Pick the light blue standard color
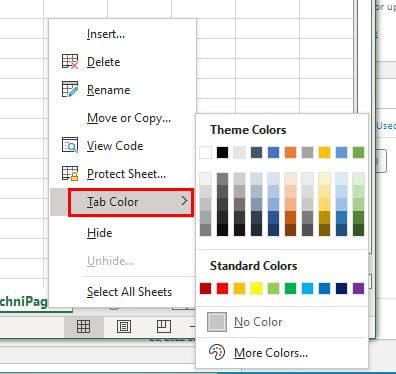 pos(307,288)
